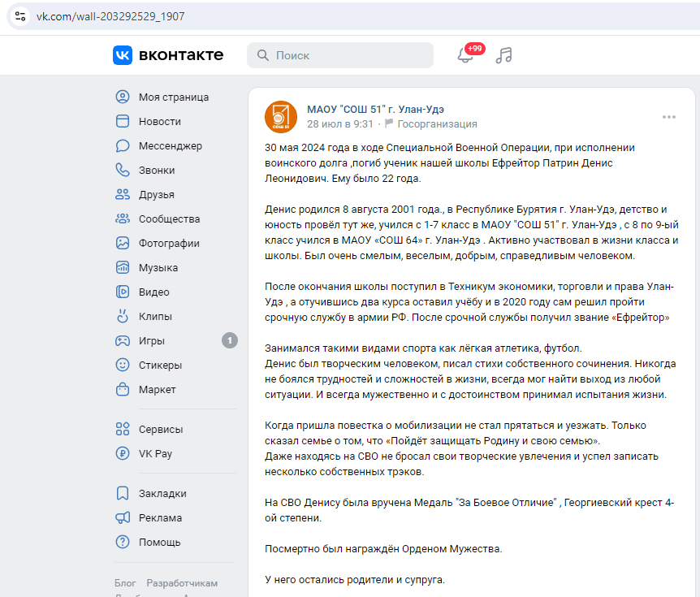Select Игры in the sidebar
This screenshot has width=700, height=597.
(152, 341)
